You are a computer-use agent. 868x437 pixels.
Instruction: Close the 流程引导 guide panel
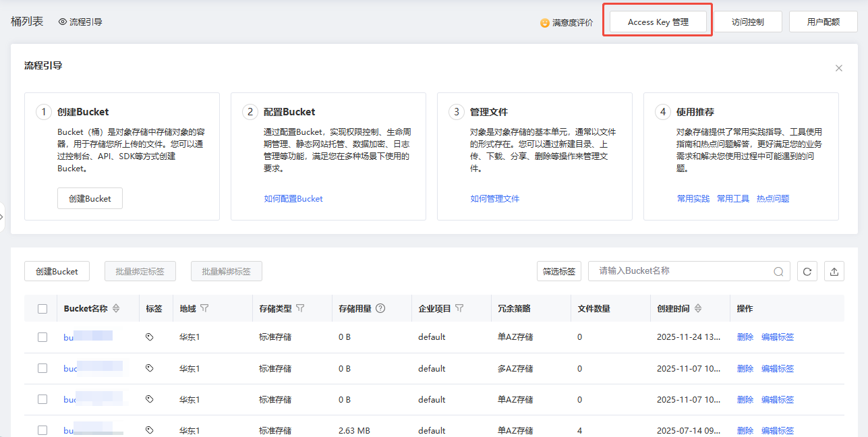point(838,68)
